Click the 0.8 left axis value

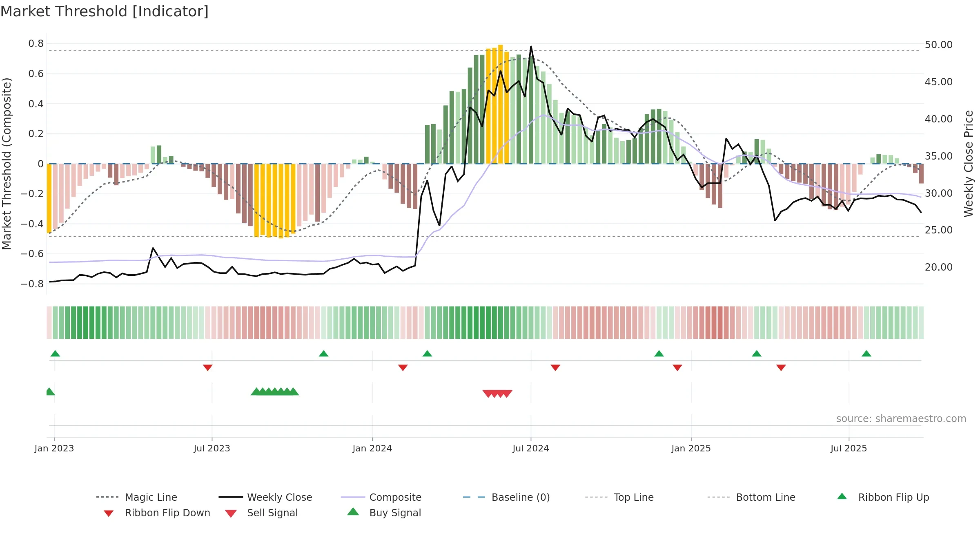pos(36,44)
